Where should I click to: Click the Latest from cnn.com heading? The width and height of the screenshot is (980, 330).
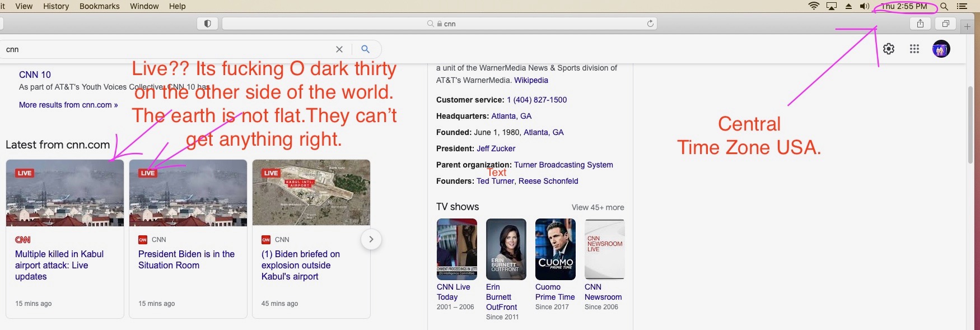(58, 145)
